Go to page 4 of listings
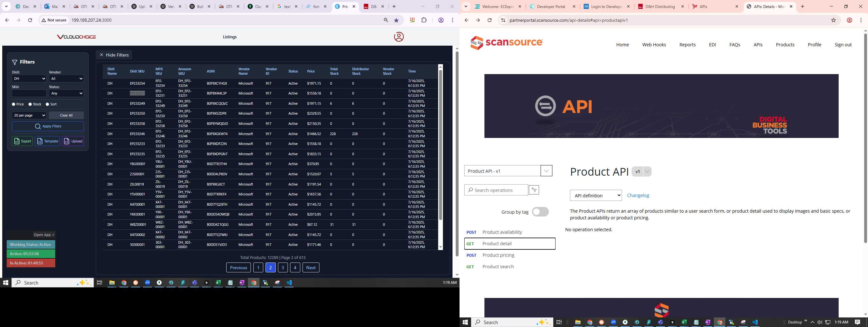This screenshot has width=868, height=327. point(295,267)
